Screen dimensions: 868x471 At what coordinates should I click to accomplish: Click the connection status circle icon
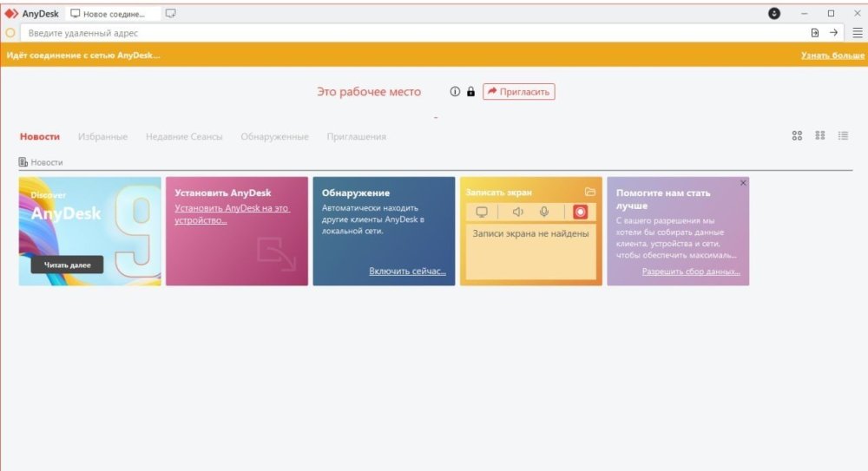pos(10,33)
